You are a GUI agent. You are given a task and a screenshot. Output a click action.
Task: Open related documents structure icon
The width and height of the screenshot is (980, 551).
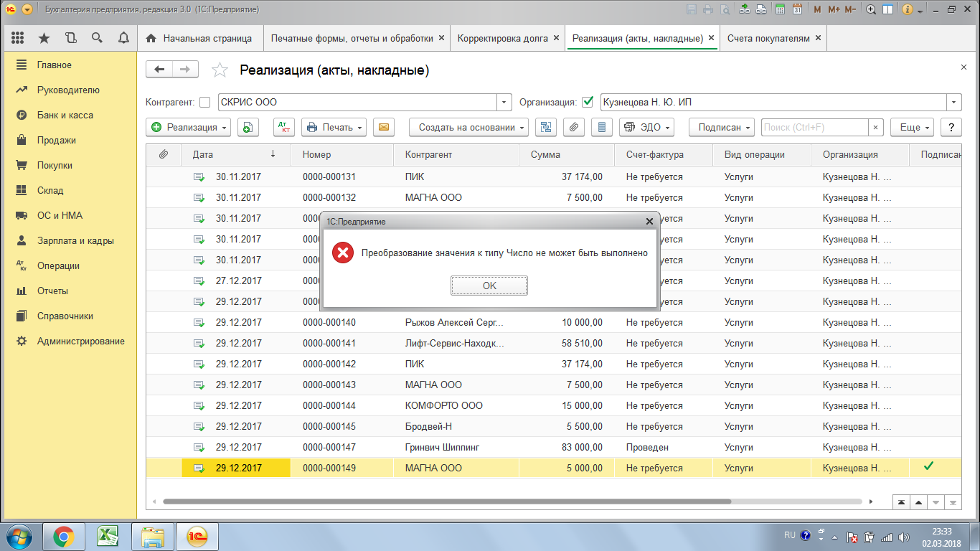547,127
